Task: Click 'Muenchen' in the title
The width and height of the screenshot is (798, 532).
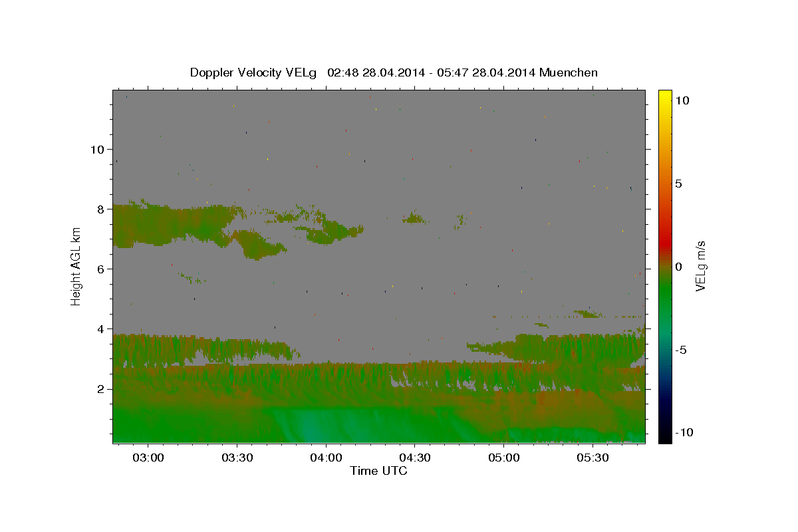Action: tap(569, 72)
